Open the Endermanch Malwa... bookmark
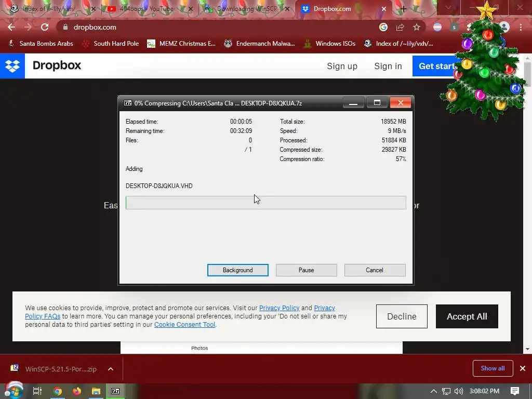The height and width of the screenshot is (399, 532). click(x=260, y=44)
